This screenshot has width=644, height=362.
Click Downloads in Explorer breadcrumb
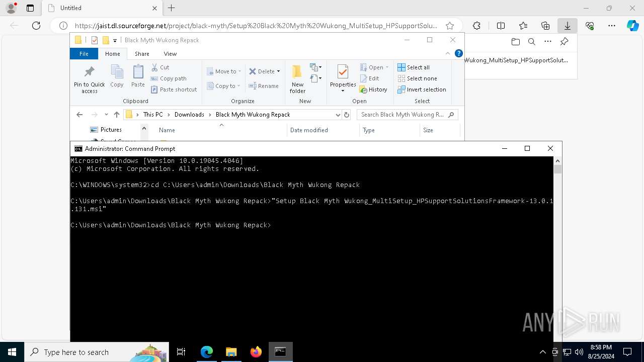pyautogui.click(x=189, y=115)
